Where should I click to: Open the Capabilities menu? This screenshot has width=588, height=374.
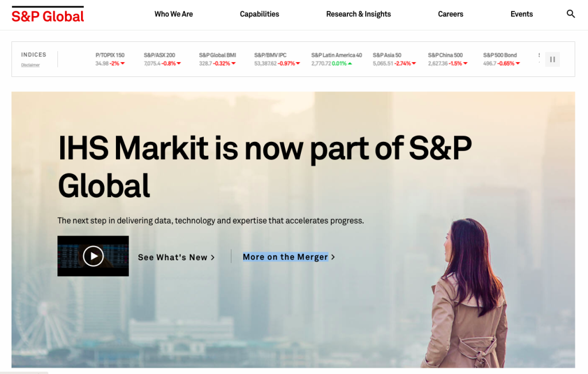pos(260,14)
